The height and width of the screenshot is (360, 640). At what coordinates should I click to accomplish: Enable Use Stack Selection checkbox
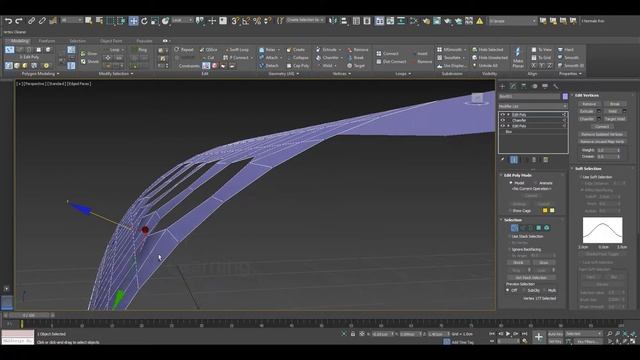click(509, 236)
